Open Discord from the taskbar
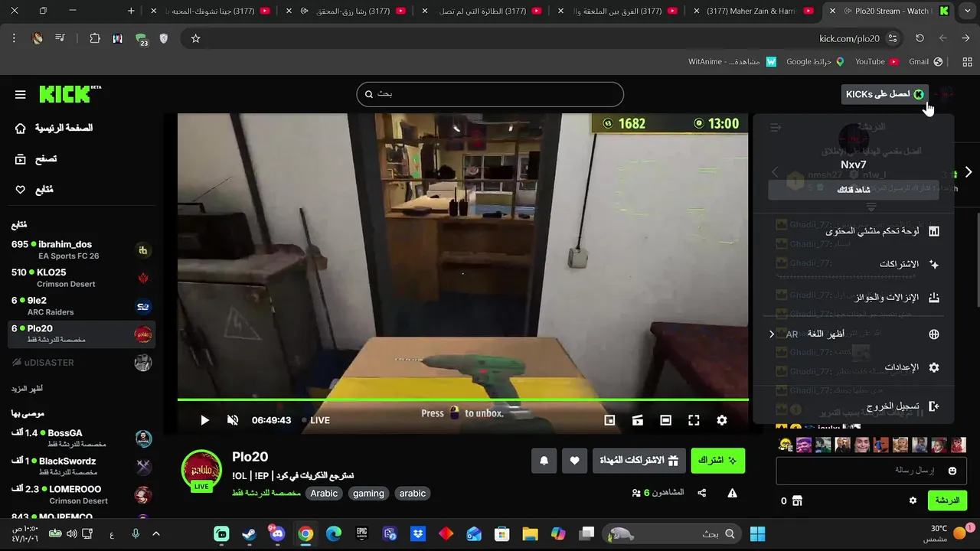The width and height of the screenshot is (980, 551). [x=277, y=534]
